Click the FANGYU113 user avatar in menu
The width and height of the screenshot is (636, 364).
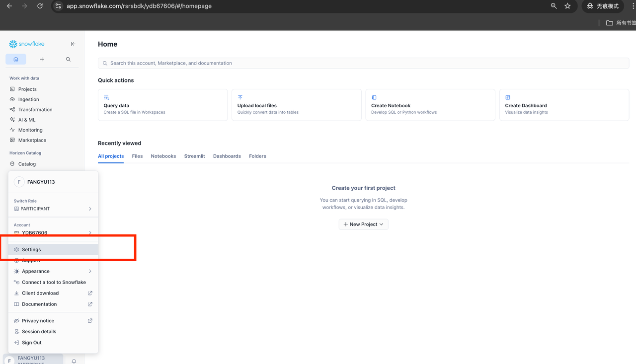[19, 182]
